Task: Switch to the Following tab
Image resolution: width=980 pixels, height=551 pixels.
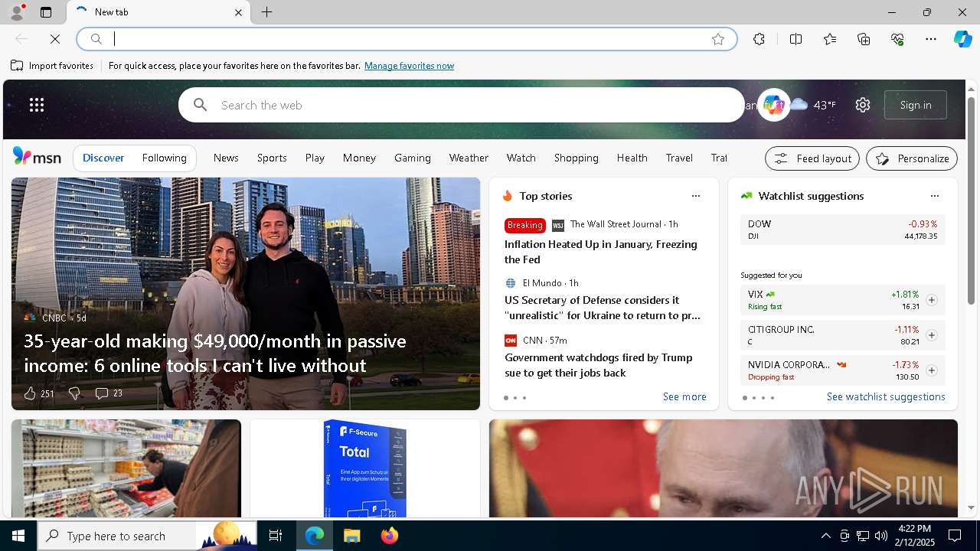Action: click(x=164, y=158)
